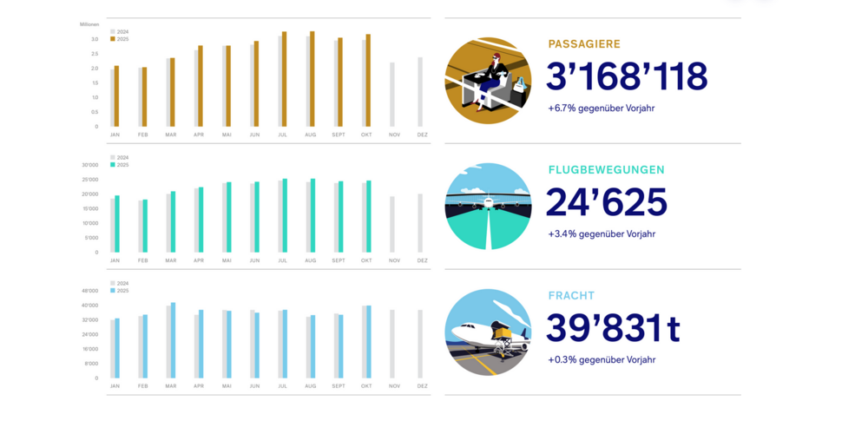The height and width of the screenshot is (434, 868).
Task: Select the FRACHT heading
Action: [571, 296]
